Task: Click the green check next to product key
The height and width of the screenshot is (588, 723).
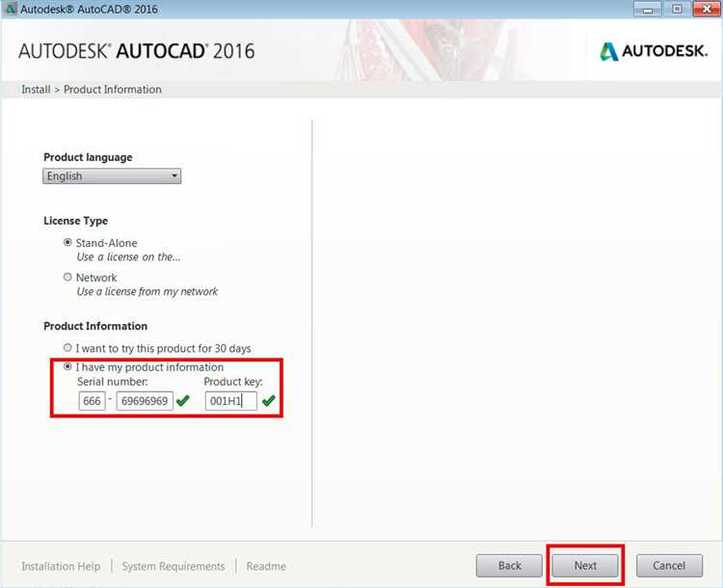Action: pyautogui.click(x=268, y=401)
